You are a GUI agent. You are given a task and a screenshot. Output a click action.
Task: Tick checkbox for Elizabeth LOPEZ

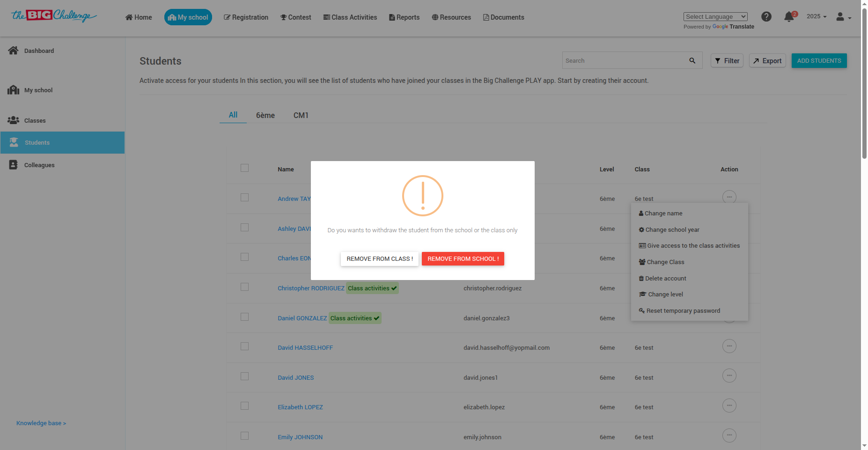click(x=244, y=406)
